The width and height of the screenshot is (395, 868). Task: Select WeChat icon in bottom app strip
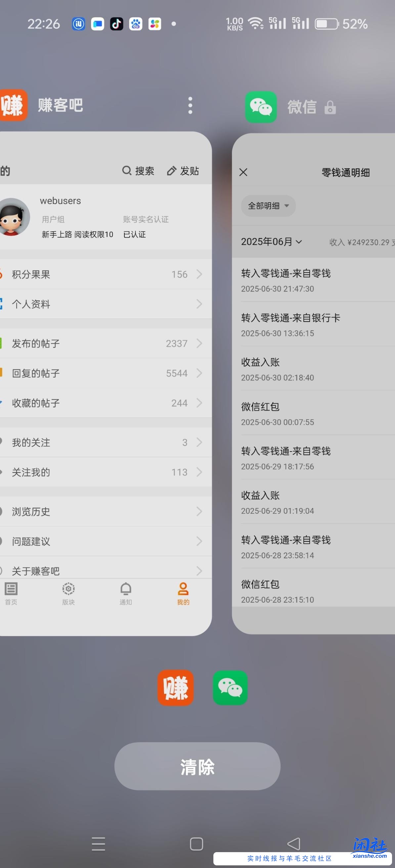point(230,688)
